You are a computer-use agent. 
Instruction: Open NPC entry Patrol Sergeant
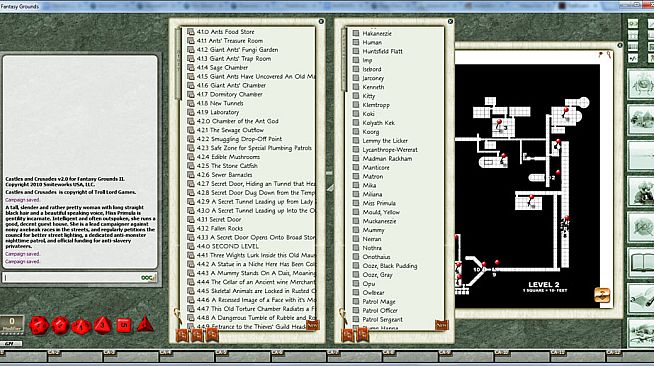382,319
